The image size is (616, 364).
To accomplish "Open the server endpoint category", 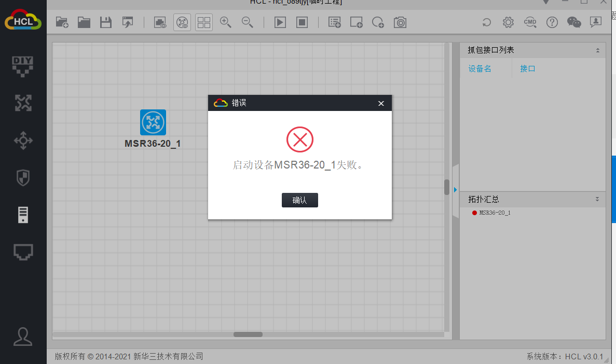I will point(23,215).
